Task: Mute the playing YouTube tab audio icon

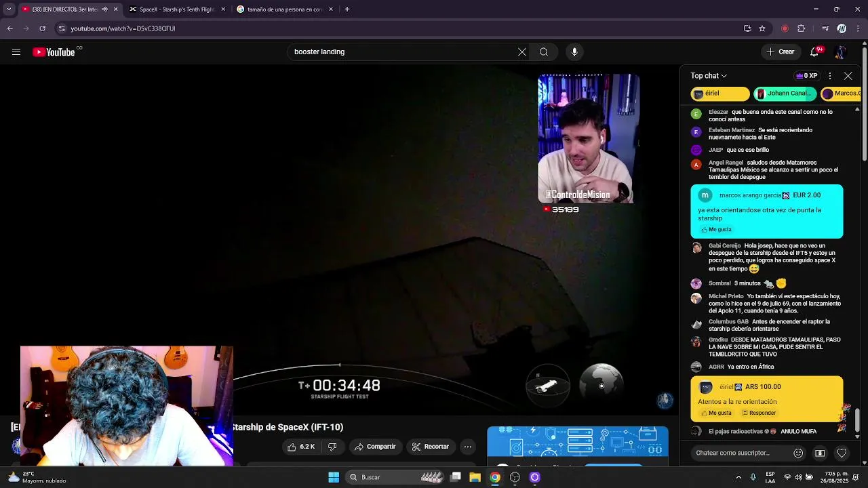Action: pos(104,9)
